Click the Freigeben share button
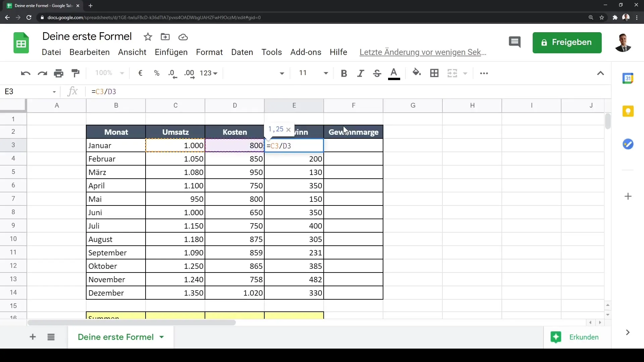The image size is (644, 362). (567, 42)
